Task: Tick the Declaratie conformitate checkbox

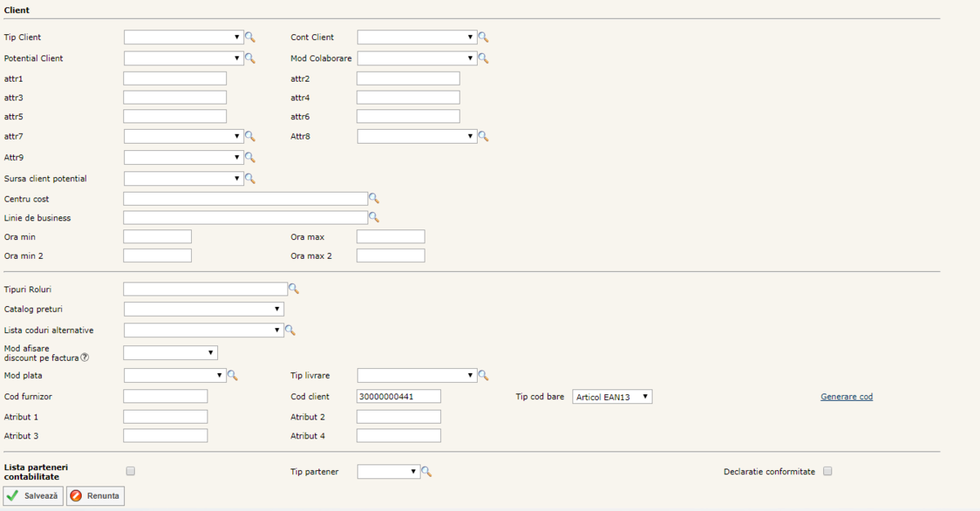Action: [x=827, y=471]
